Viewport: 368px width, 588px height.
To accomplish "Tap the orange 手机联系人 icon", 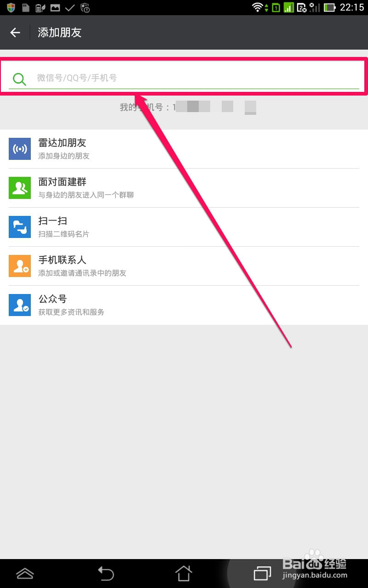I will tap(20, 266).
